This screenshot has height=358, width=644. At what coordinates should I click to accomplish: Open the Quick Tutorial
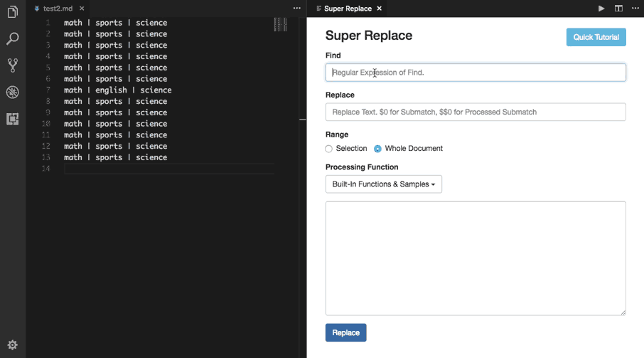(x=596, y=37)
